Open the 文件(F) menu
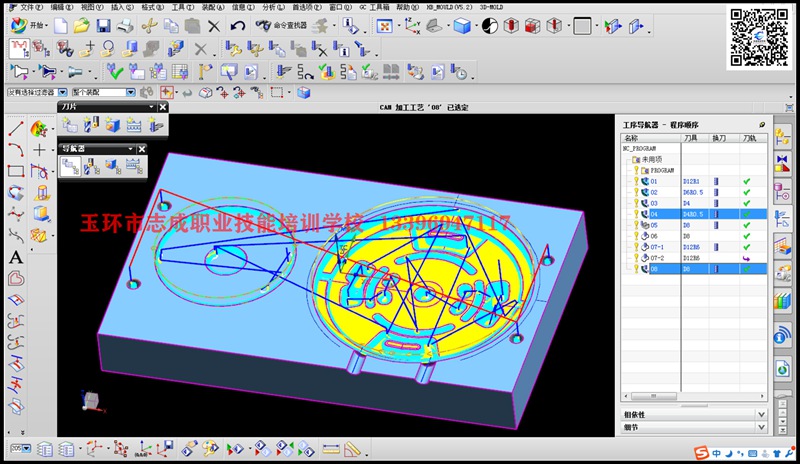This screenshot has height=464, width=800. (31, 8)
